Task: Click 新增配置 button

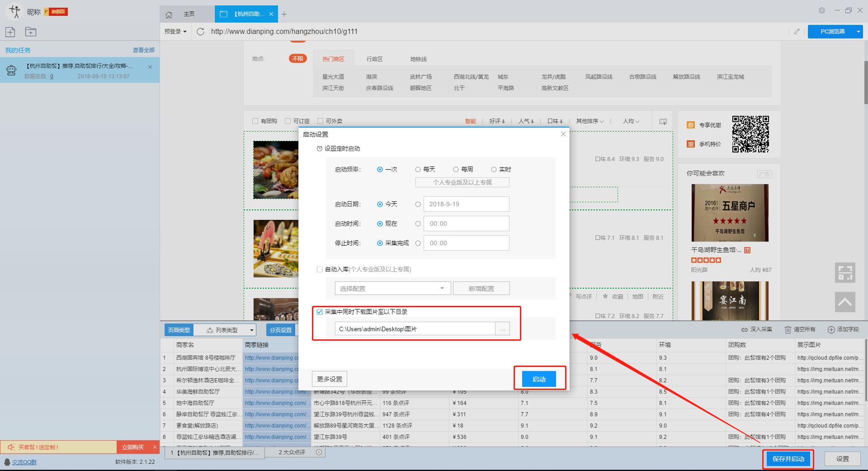Action: 481,288
